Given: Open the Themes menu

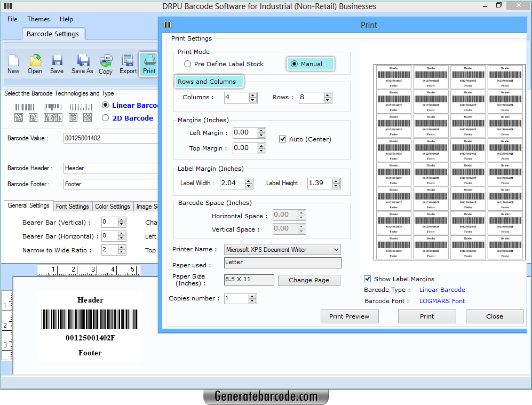Looking at the screenshot, I should pyautogui.click(x=38, y=19).
